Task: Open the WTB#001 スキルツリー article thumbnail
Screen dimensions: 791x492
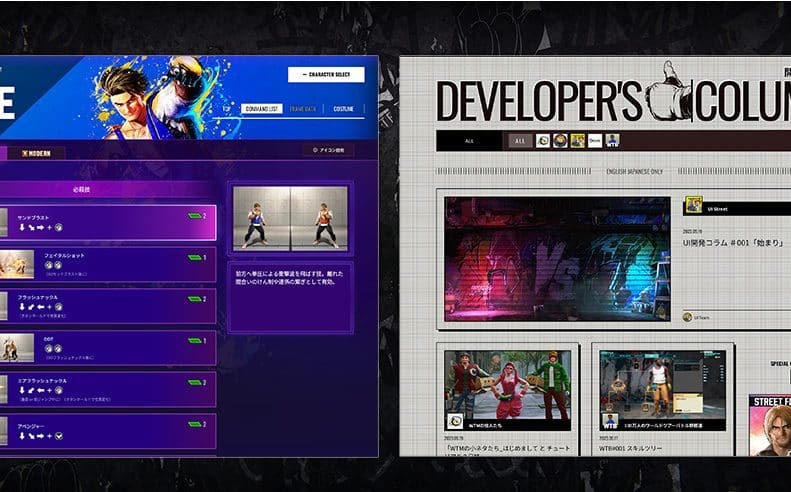Action: [663, 390]
